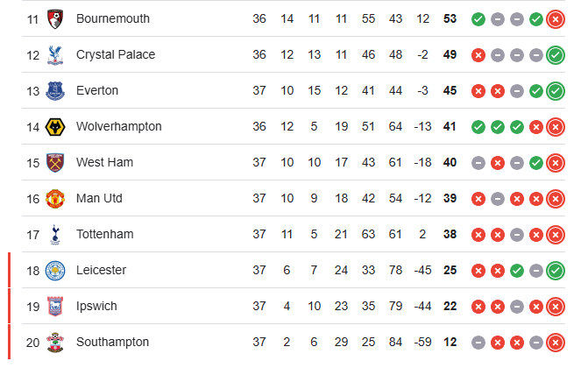Click the Man Utd club crest
This screenshot has width=588, height=368.
[56, 199]
